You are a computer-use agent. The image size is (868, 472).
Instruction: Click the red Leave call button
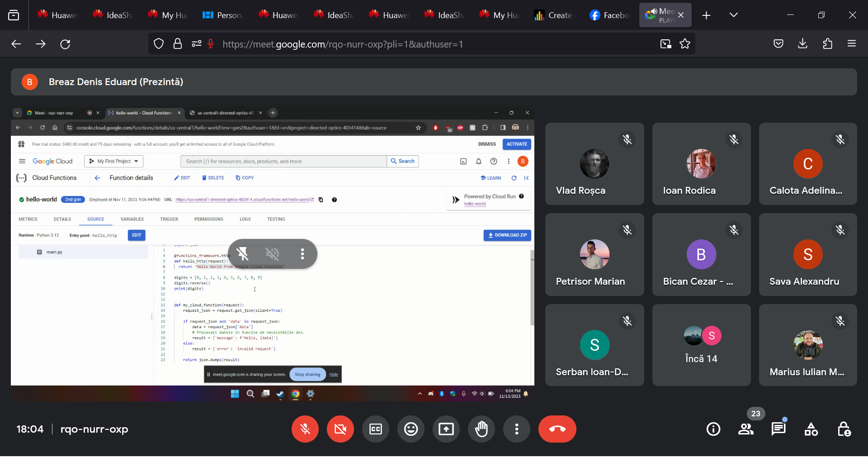click(557, 429)
